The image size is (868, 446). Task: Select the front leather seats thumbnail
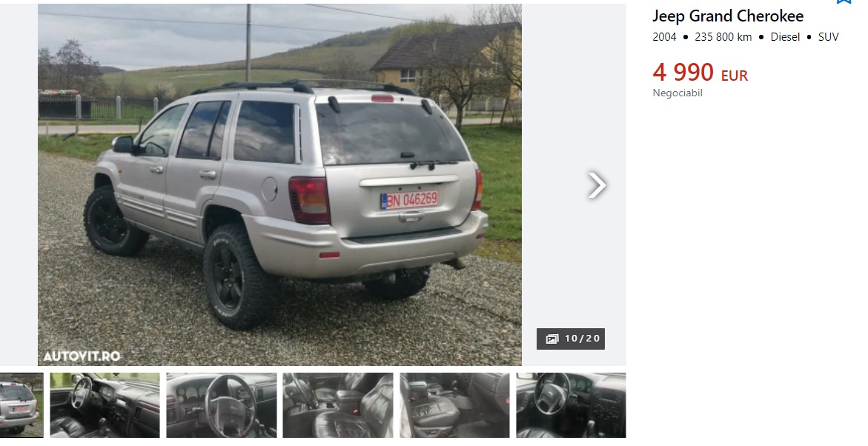click(x=338, y=405)
